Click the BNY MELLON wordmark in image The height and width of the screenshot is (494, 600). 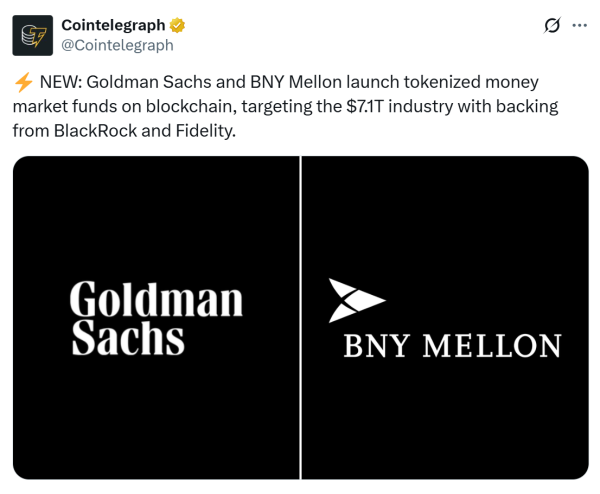452,346
